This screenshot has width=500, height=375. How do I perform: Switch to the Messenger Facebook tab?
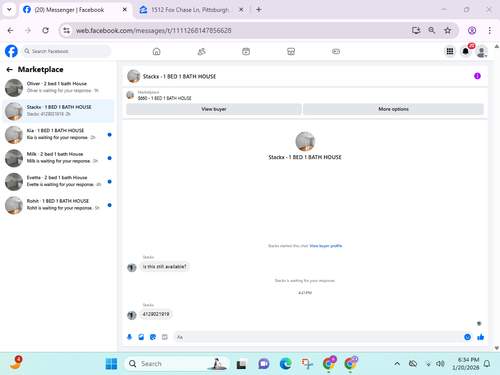69,10
